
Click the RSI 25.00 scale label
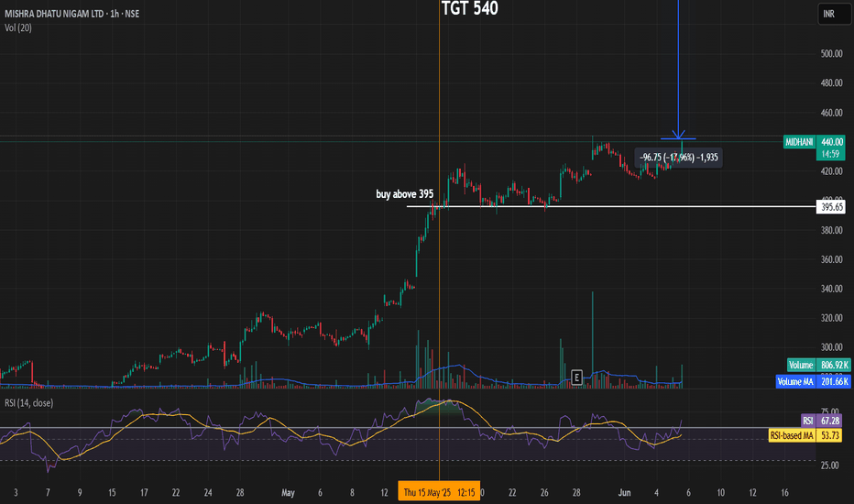(x=830, y=466)
